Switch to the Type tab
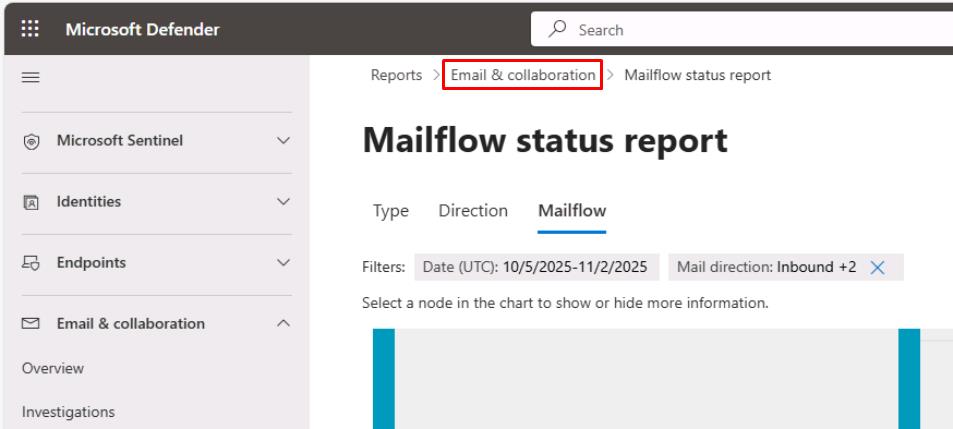This screenshot has width=953, height=429. point(391,211)
